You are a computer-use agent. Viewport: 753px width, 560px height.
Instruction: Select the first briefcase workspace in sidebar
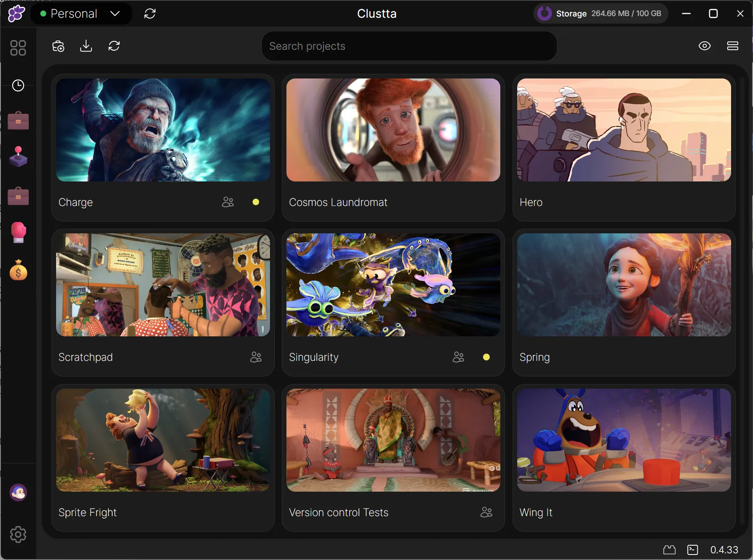point(18,121)
